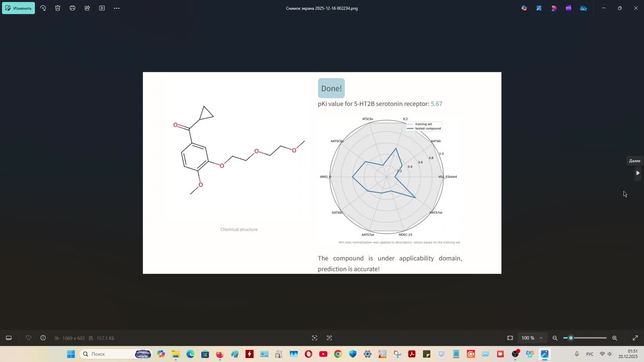This screenshot has width=644, height=362.
Task: Open Windows Security shield from the taskbar
Action: [353, 354]
